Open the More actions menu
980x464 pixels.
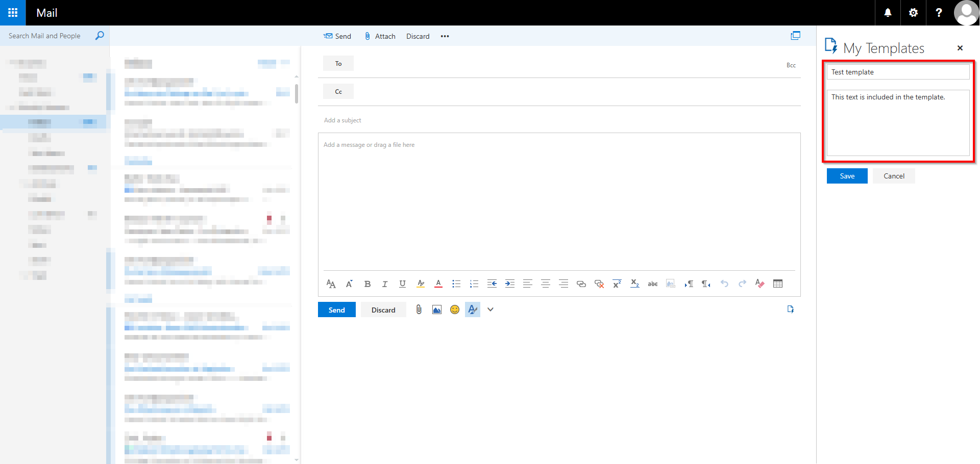[445, 36]
